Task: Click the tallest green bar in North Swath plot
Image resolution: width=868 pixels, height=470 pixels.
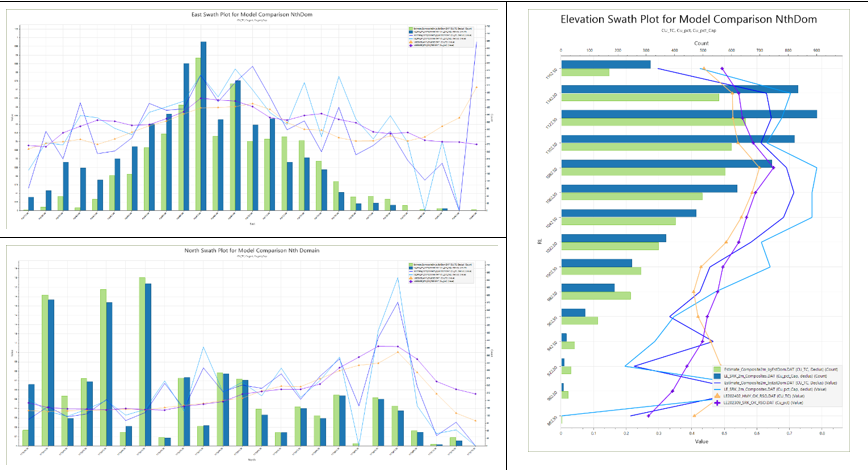Action: [x=142, y=361]
